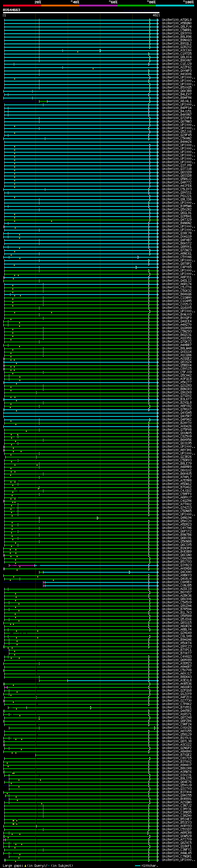Open the UniRef100_A8J4L1 hit label

pyautogui.click(x=176, y=101)
